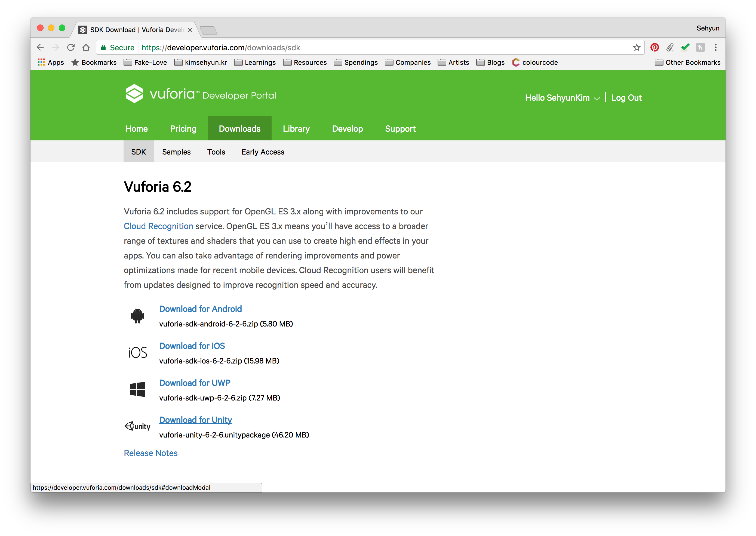
Task: Open the Library nav tab
Action: 296,129
